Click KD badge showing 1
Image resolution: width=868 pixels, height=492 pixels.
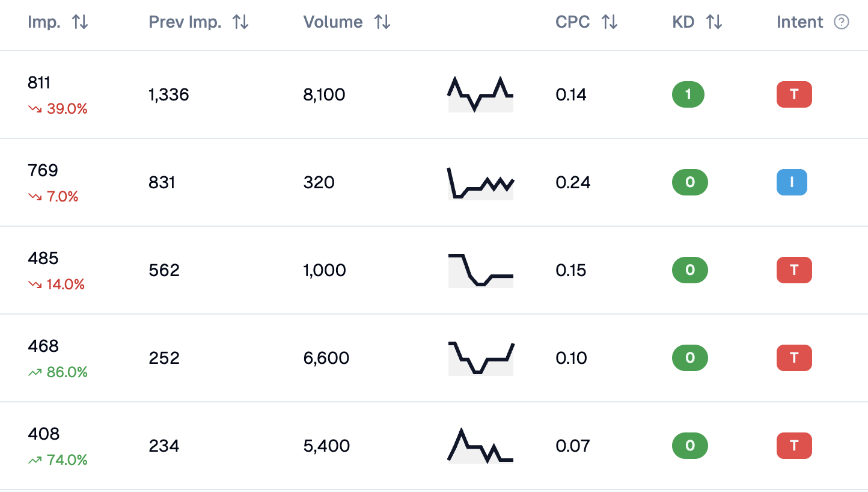(688, 94)
